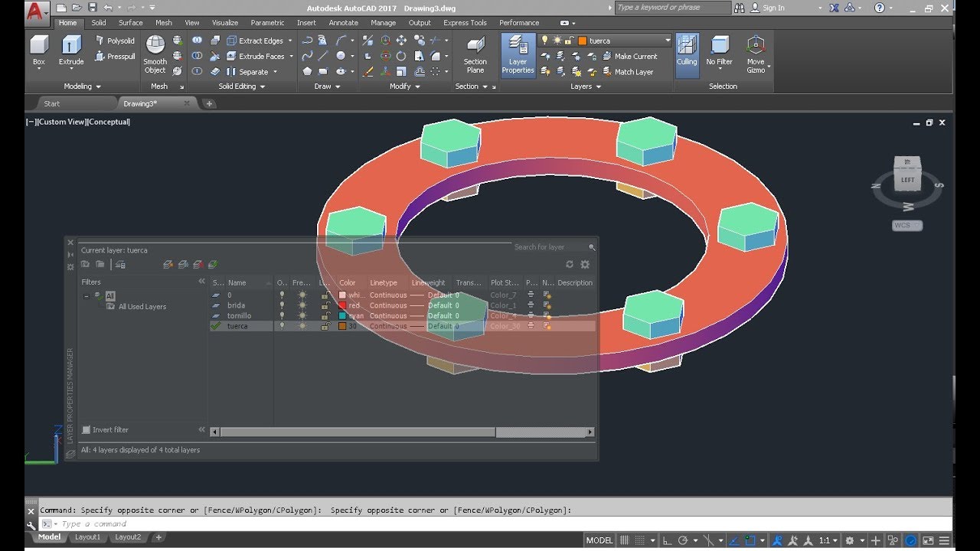Image resolution: width=980 pixels, height=551 pixels.
Task: Open the Section Plane tool
Action: tap(475, 55)
